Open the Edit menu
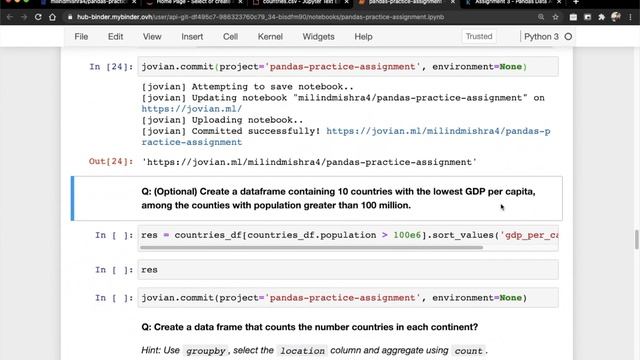 tap(116, 37)
